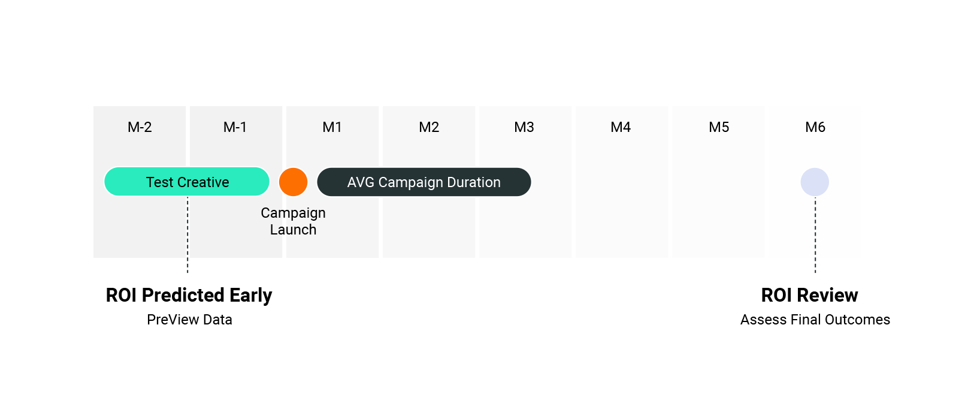Image resolution: width=980 pixels, height=406 pixels.
Task: Select the dark AVG Campaign Duration bar
Action: click(x=424, y=182)
